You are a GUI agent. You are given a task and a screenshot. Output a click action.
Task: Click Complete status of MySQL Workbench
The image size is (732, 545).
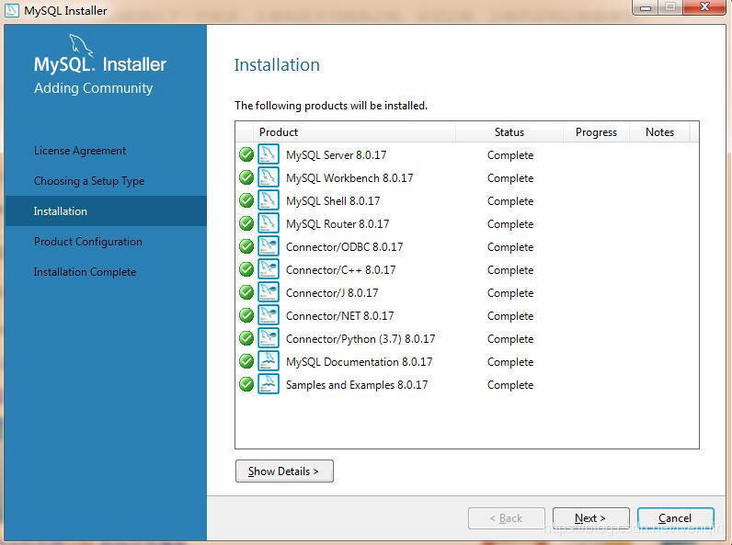coord(510,178)
